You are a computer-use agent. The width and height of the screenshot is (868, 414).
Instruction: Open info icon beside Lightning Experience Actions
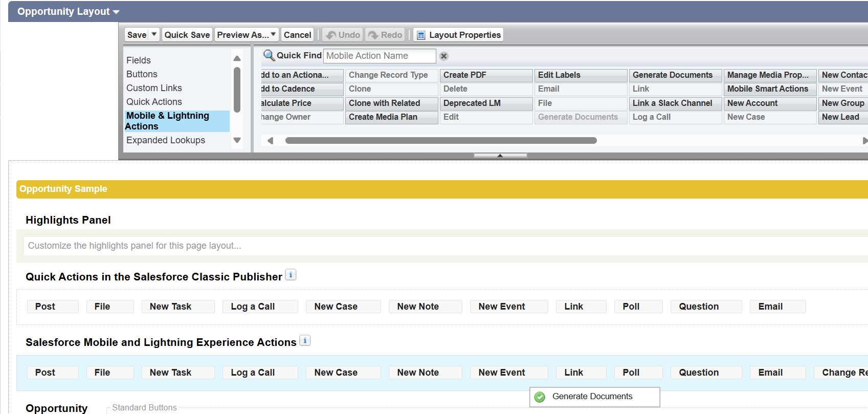tap(305, 341)
